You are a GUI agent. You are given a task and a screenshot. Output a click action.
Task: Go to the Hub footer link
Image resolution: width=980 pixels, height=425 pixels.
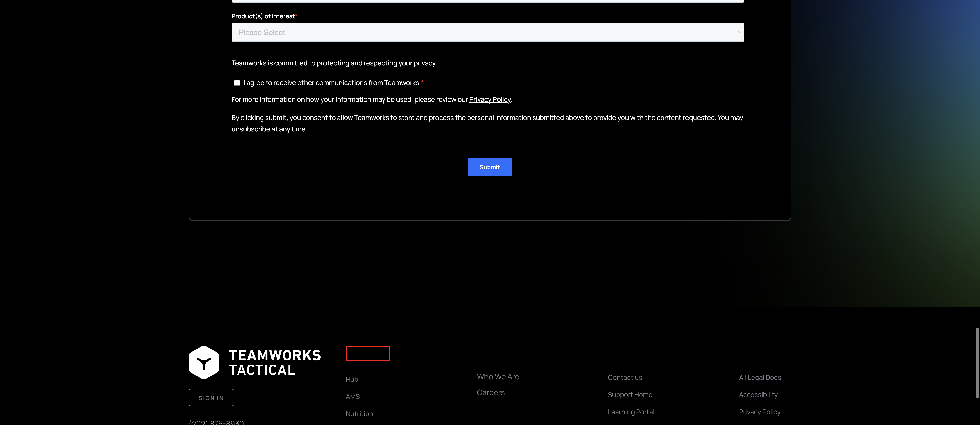point(351,379)
